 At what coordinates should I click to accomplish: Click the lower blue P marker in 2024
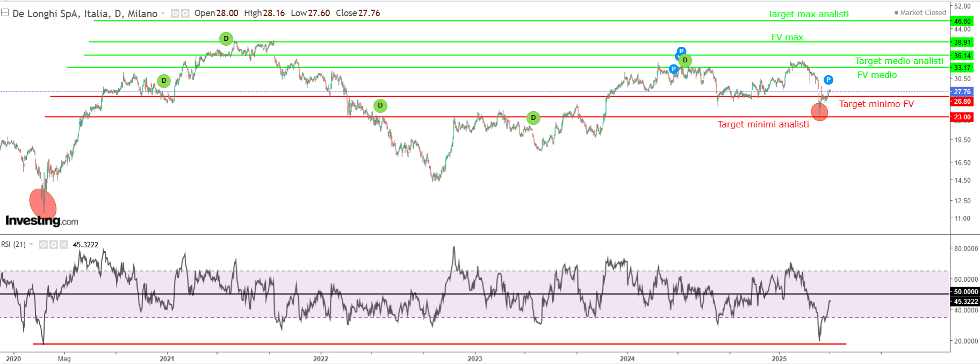[673, 69]
